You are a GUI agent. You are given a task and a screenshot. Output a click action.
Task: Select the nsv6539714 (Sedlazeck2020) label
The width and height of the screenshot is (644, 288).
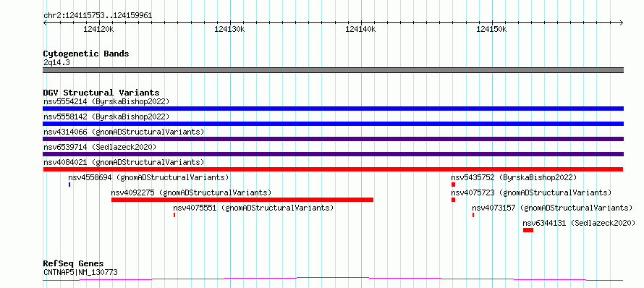click(100, 147)
